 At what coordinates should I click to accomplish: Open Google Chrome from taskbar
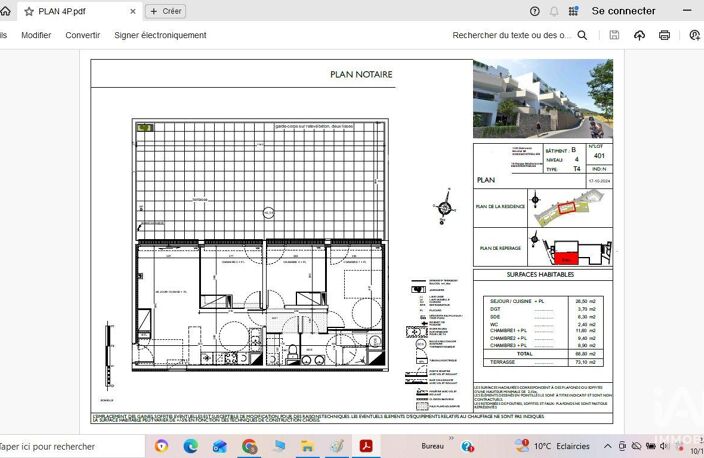tap(249, 446)
